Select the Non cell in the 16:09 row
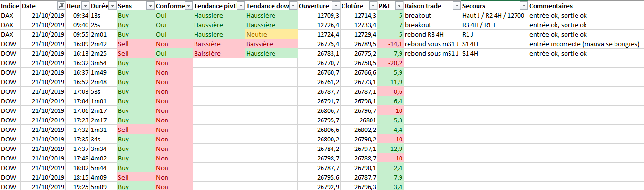 (x=174, y=44)
